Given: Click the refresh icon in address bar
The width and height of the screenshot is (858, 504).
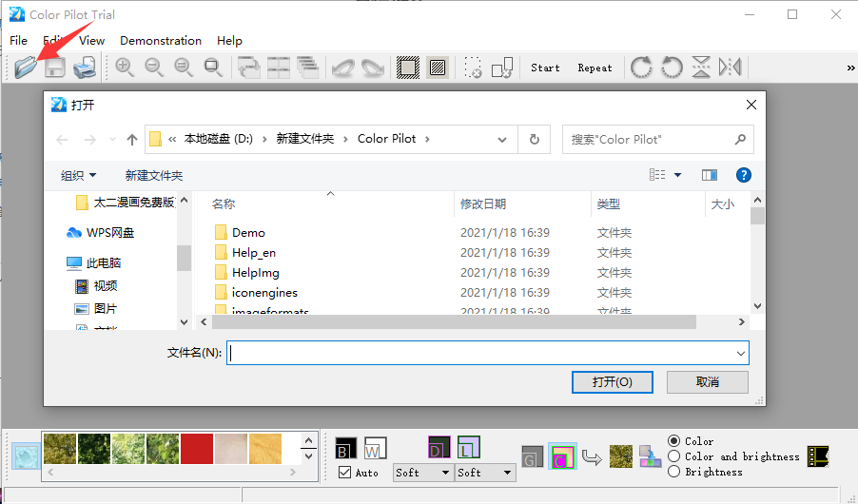Looking at the screenshot, I should point(534,140).
